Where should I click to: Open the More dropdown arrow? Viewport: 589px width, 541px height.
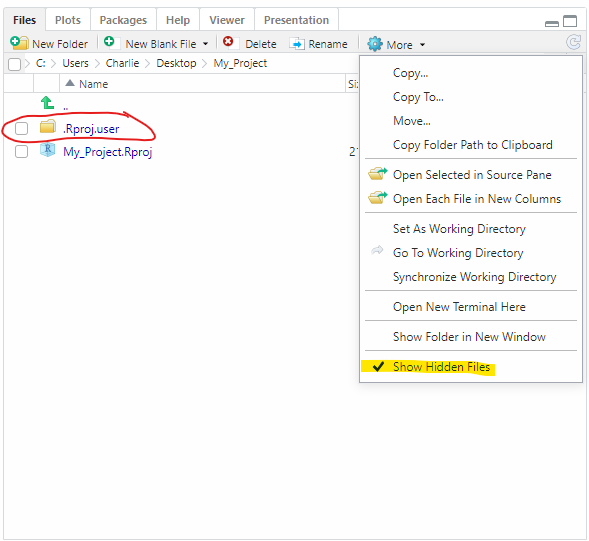pos(423,45)
